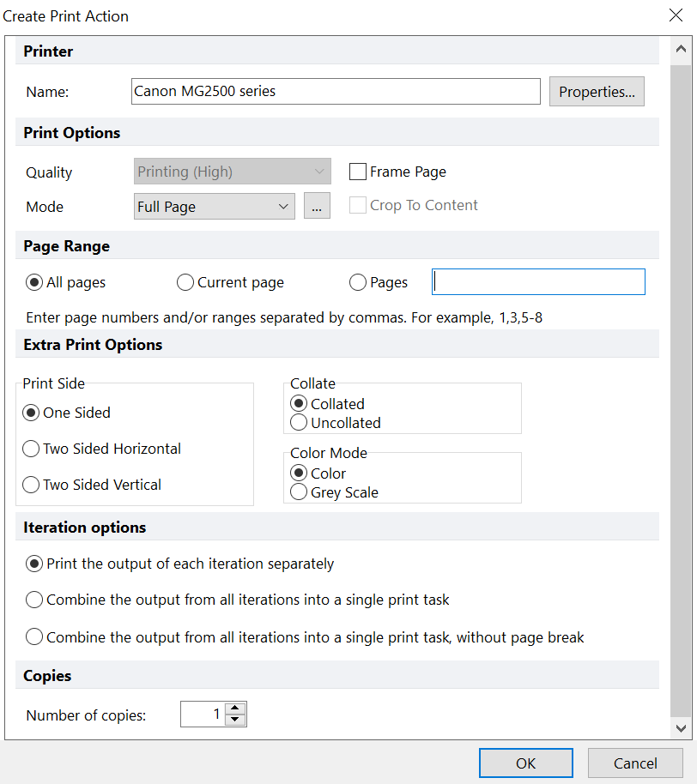Viewport: 697px width, 784px height.
Task: Select combine iterations into single print task
Action: pos(34,600)
